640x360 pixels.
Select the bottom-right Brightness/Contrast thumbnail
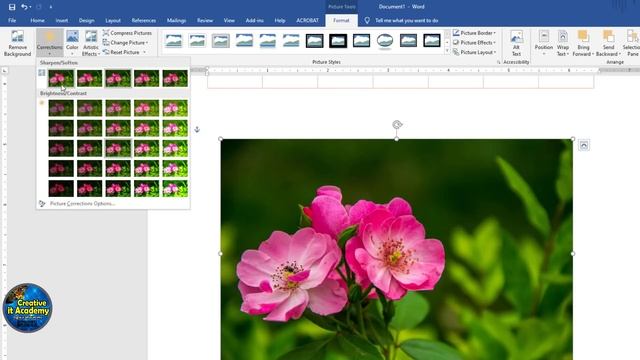(x=175, y=189)
